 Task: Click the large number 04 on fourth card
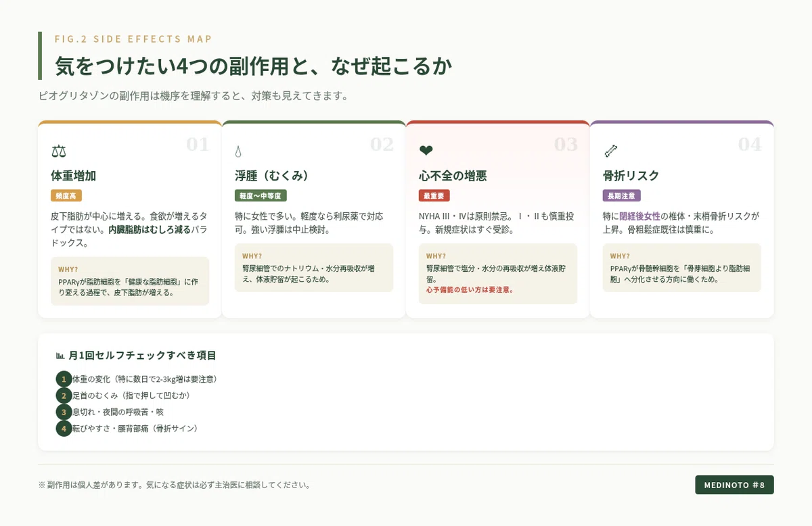pyautogui.click(x=750, y=144)
